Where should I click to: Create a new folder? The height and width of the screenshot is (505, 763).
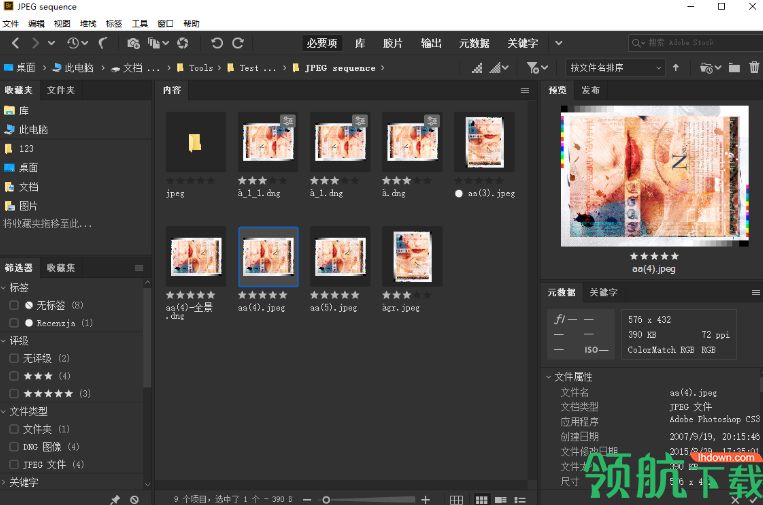click(734, 68)
